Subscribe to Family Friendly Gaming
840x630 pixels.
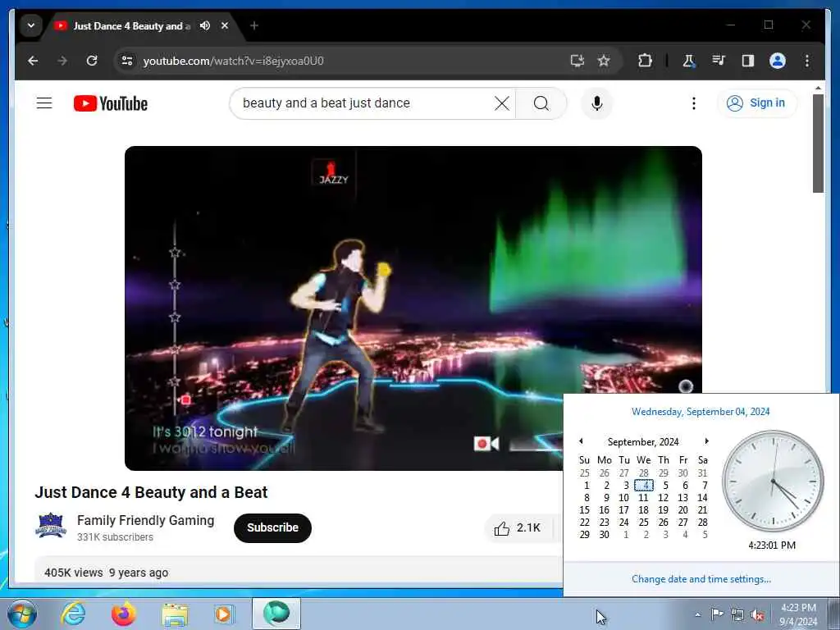coord(272,527)
